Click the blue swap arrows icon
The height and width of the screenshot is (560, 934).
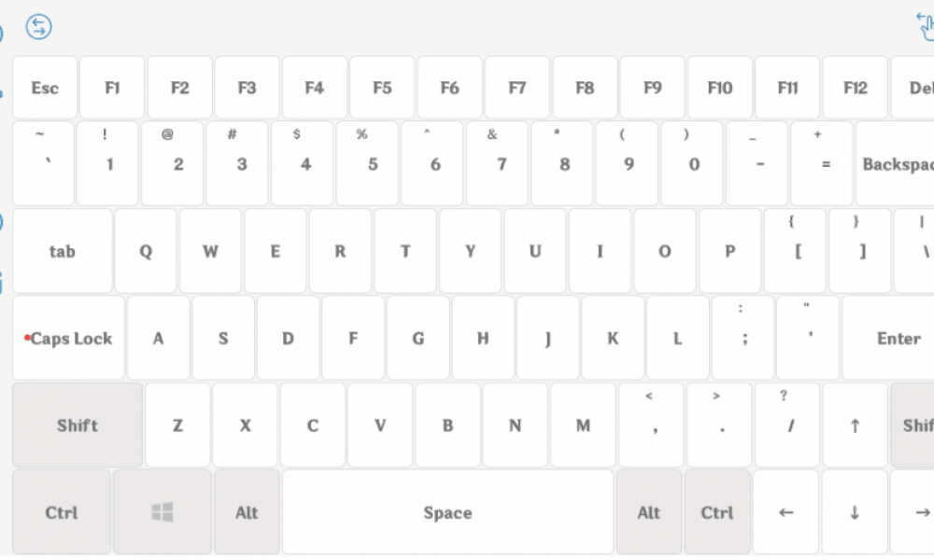pos(38,27)
